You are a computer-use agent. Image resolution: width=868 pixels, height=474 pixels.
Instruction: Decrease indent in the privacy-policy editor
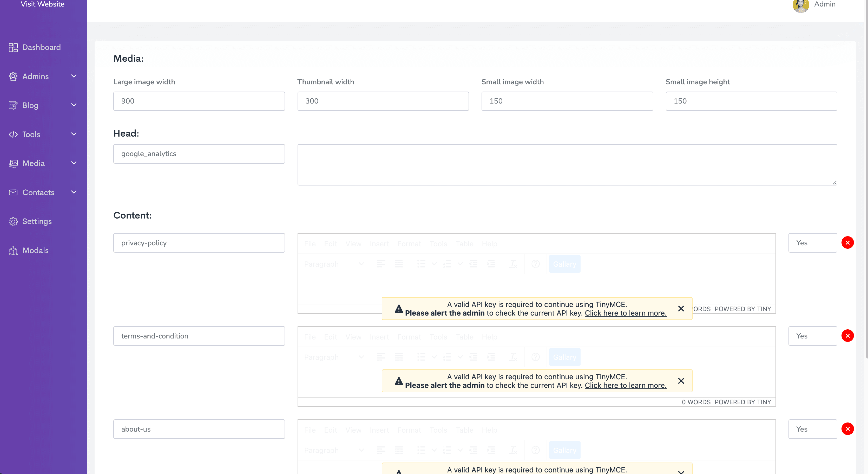474,264
